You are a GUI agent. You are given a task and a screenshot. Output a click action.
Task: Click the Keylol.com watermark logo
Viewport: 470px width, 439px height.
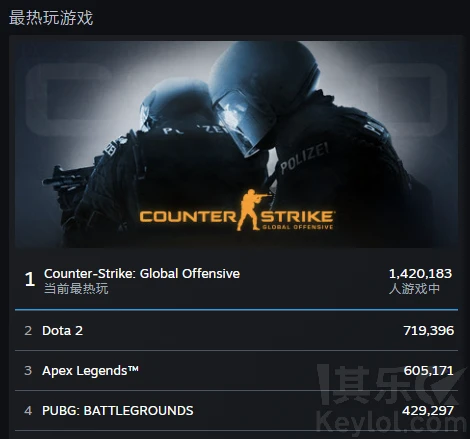[x=392, y=400]
